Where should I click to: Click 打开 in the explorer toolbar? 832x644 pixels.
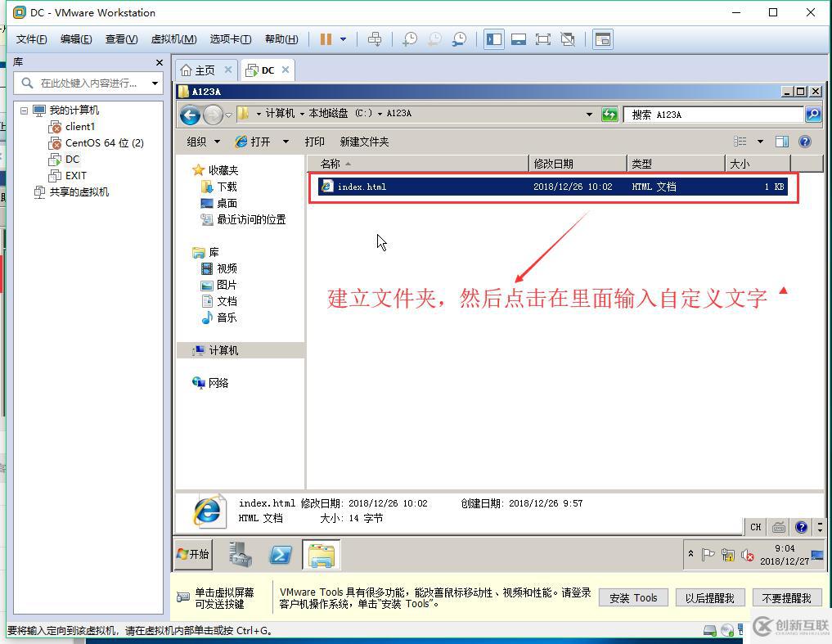tap(253, 142)
